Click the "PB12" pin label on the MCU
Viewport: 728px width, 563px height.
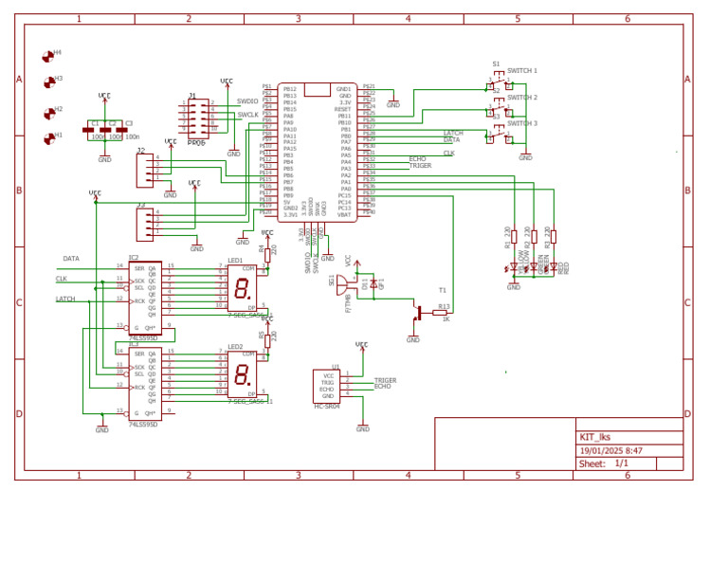[x=290, y=89]
